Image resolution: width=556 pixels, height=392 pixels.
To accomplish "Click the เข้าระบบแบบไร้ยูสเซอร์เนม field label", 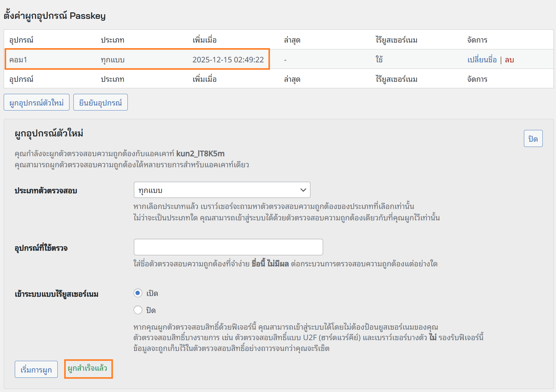I will (56, 294).
